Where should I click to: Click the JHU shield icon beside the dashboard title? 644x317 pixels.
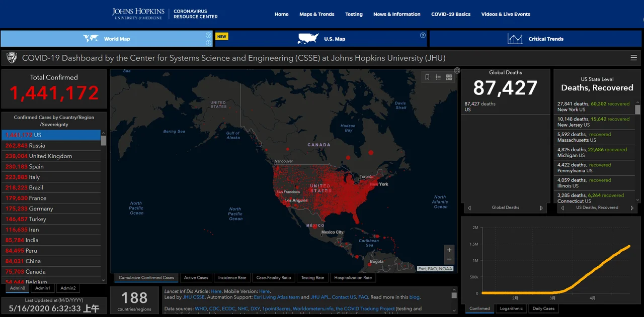pos(12,58)
